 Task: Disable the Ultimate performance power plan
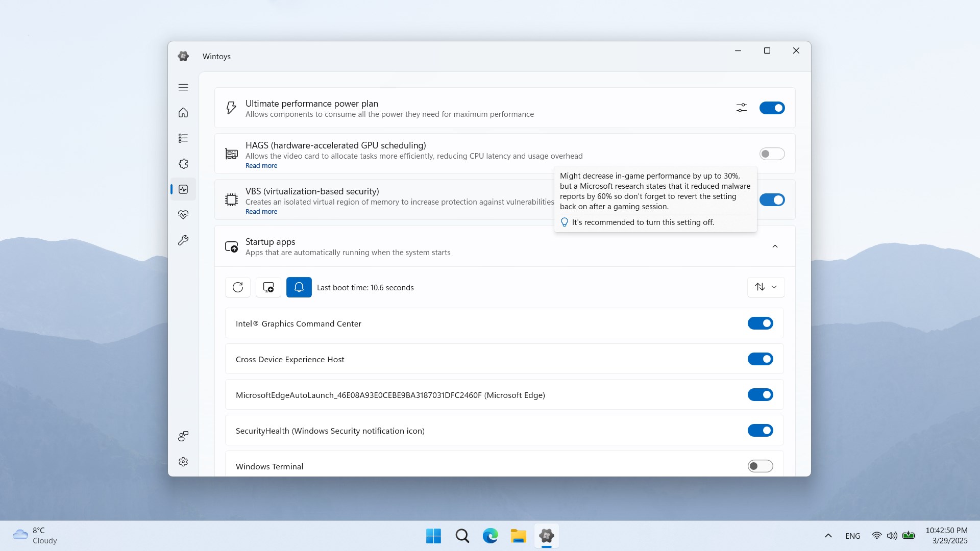click(x=772, y=108)
